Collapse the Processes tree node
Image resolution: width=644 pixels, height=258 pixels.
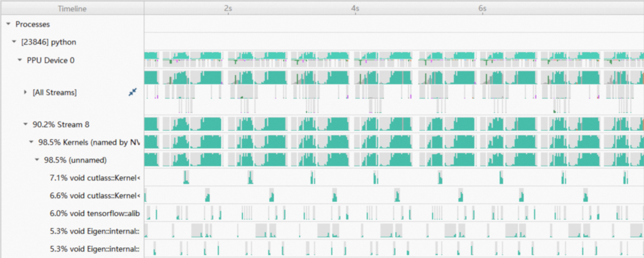(x=8, y=24)
